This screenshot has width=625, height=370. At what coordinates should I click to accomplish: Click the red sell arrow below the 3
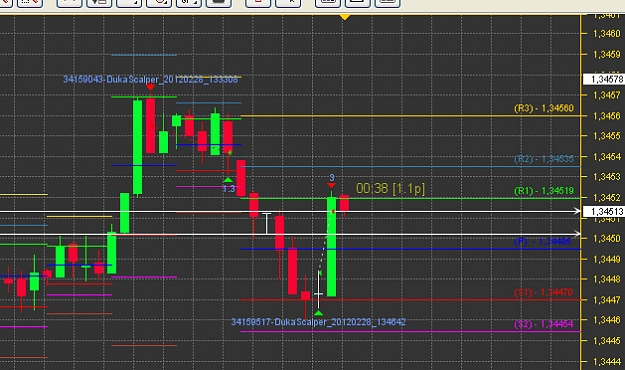click(x=331, y=185)
